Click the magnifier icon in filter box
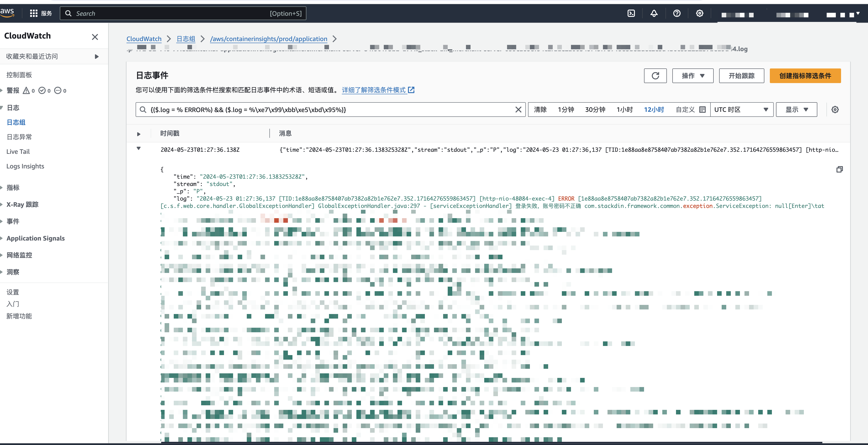 [143, 110]
